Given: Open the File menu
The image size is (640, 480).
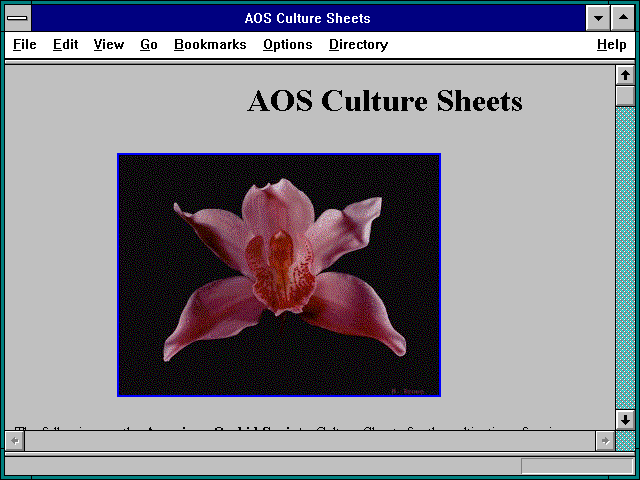Looking at the screenshot, I should click(24, 44).
